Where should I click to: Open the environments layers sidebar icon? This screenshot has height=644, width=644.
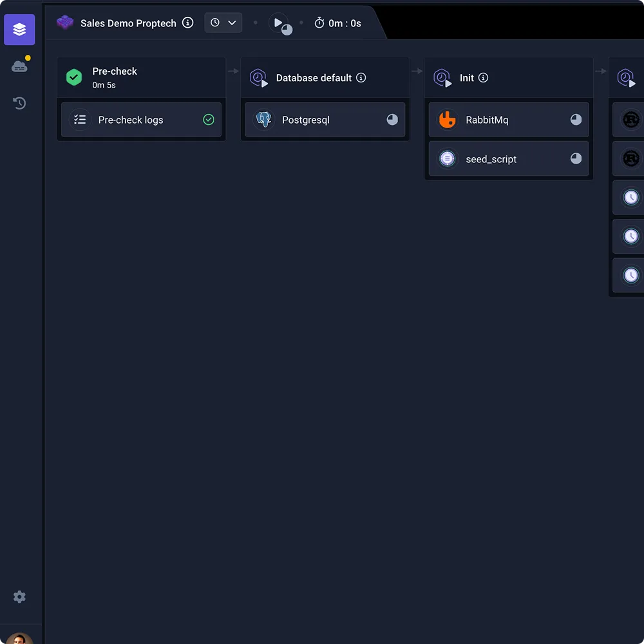19,30
